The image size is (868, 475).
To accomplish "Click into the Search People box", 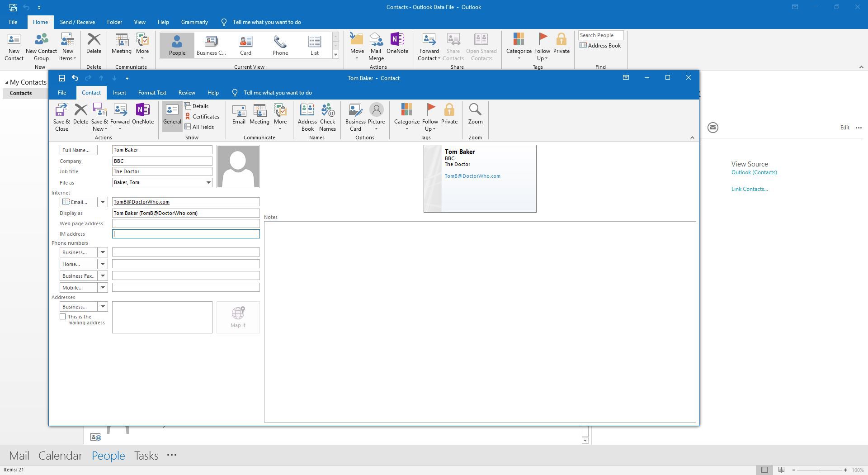I will pos(600,35).
